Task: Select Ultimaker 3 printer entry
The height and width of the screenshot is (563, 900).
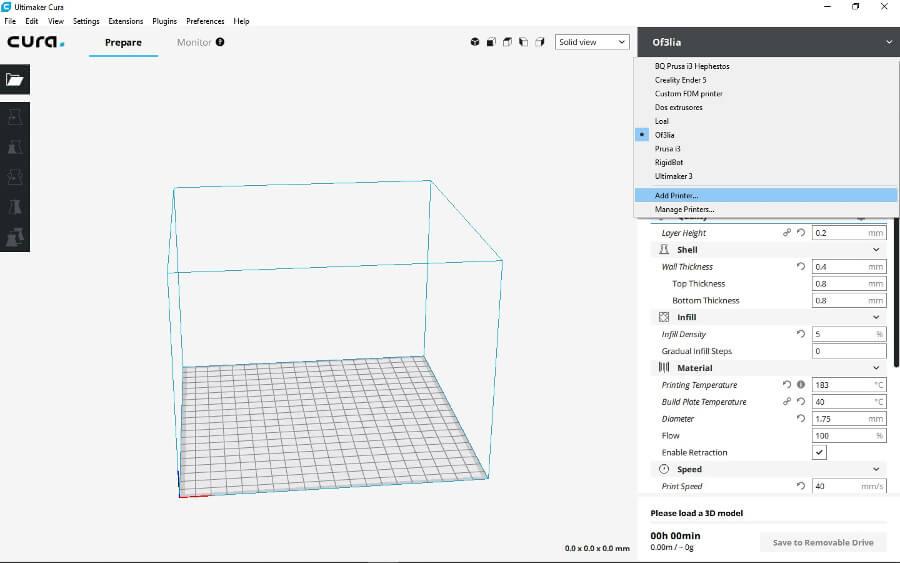Action: coord(766,176)
